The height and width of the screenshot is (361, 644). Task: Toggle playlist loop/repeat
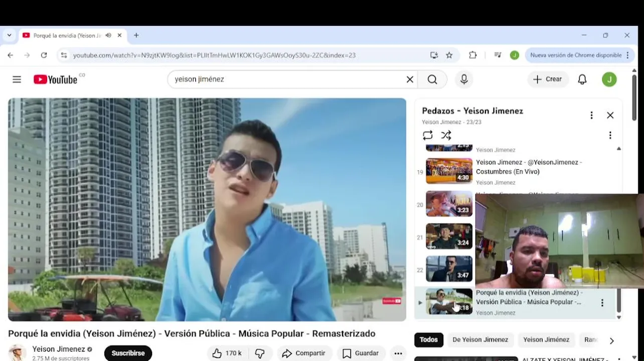pos(427,135)
